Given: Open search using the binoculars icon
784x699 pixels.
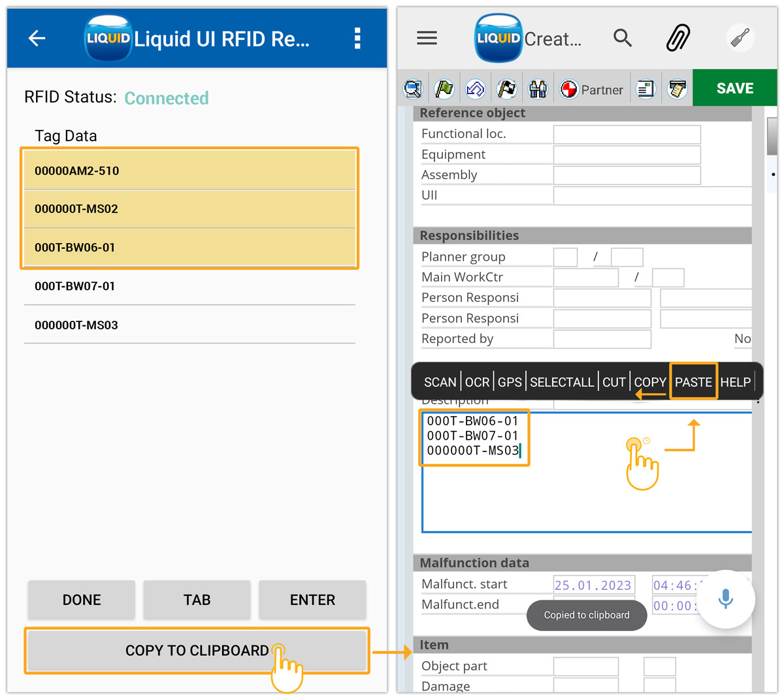Looking at the screenshot, I should click(538, 88).
